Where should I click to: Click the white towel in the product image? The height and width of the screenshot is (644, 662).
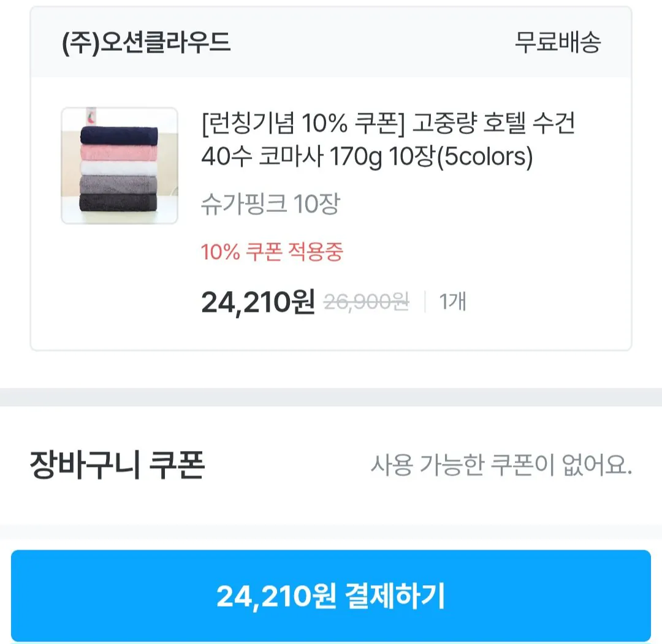(x=120, y=168)
